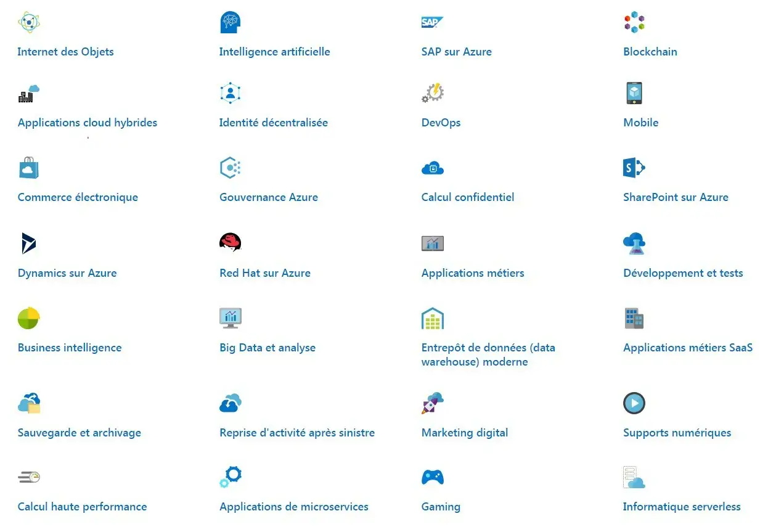Click the SAP sur Azure logo icon
768x532 pixels.
click(x=432, y=22)
